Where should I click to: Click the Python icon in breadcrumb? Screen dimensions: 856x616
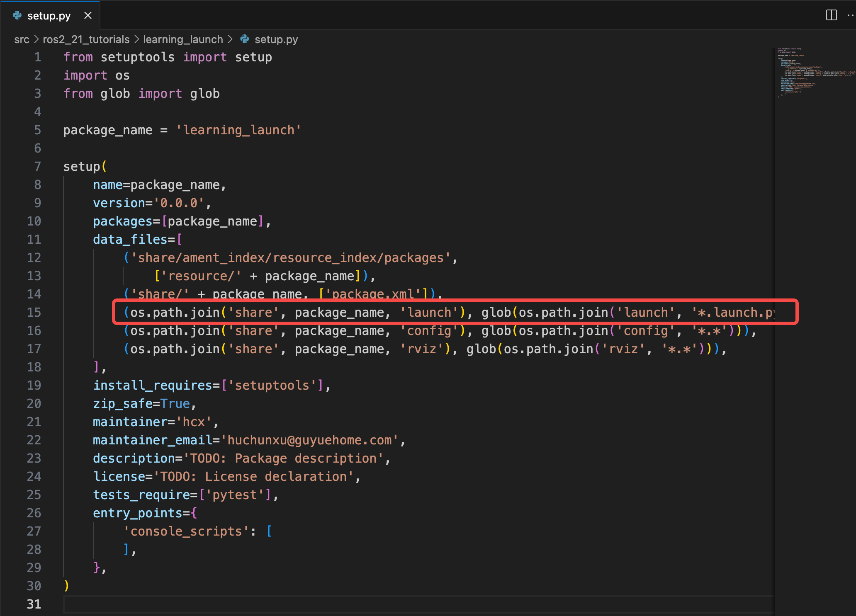click(x=245, y=39)
